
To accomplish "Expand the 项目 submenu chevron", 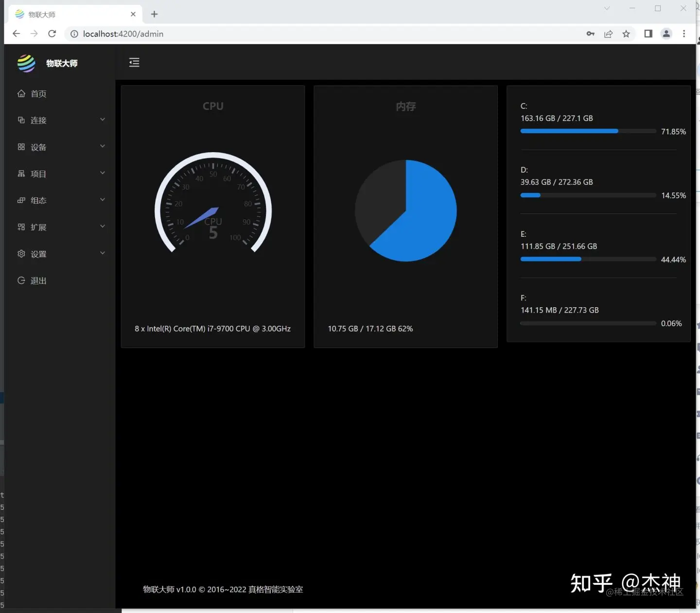I will click(x=103, y=173).
